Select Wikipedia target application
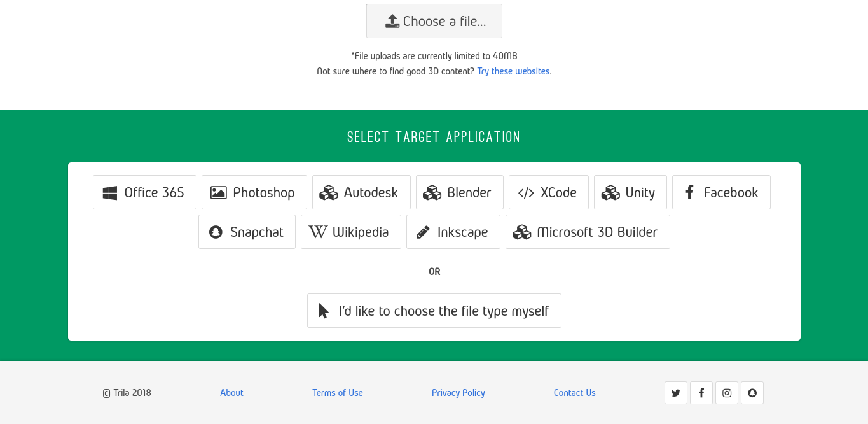Image resolution: width=868 pixels, height=424 pixels. [351, 232]
